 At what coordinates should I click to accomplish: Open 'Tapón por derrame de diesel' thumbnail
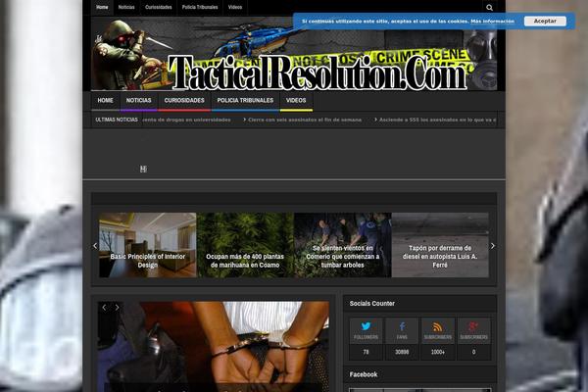[440, 245]
